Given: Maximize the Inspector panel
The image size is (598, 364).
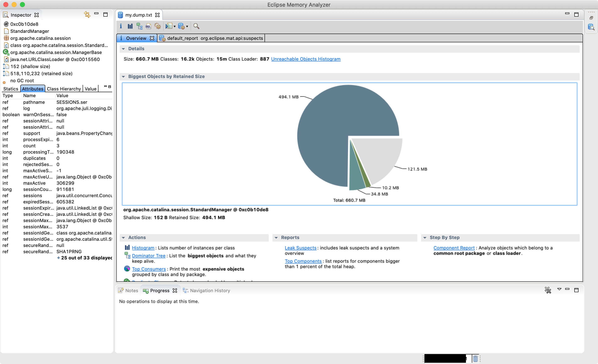Looking at the screenshot, I should pyautogui.click(x=105, y=15).
